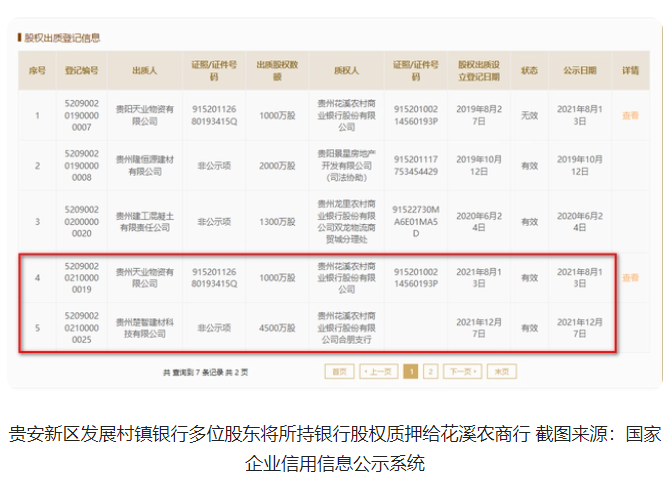Click the 详情 column header
The image size is (671, 497).
tap(630, 71)
